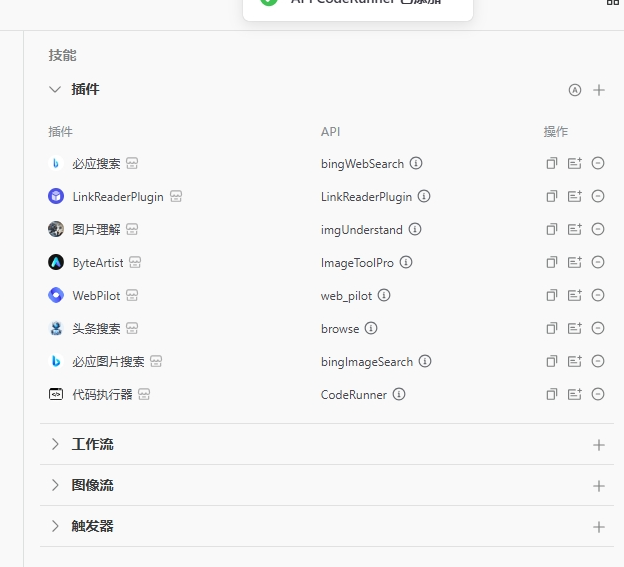Image resolution: width=624 pixels, height=567 pixels.
Task: Show info for ImageToolPro API
Action: click(406, 262)
